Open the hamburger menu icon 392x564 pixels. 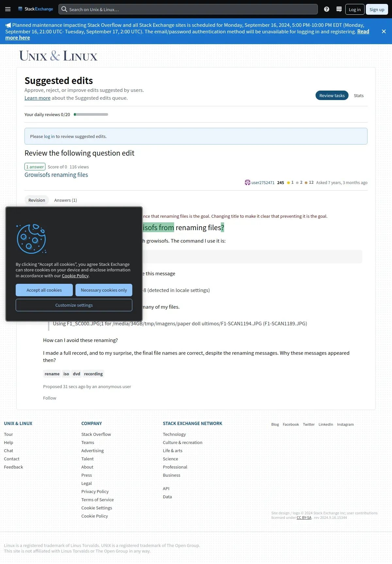point(8,9)
